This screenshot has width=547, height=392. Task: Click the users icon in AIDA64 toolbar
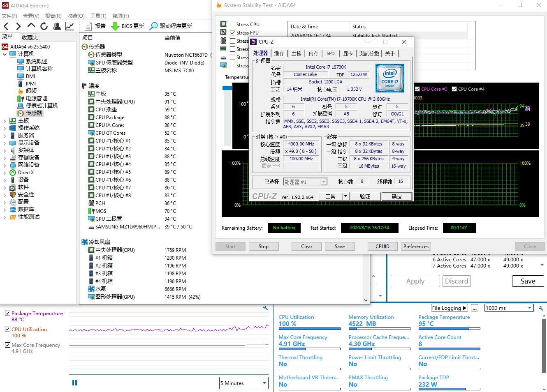[57, 26]
